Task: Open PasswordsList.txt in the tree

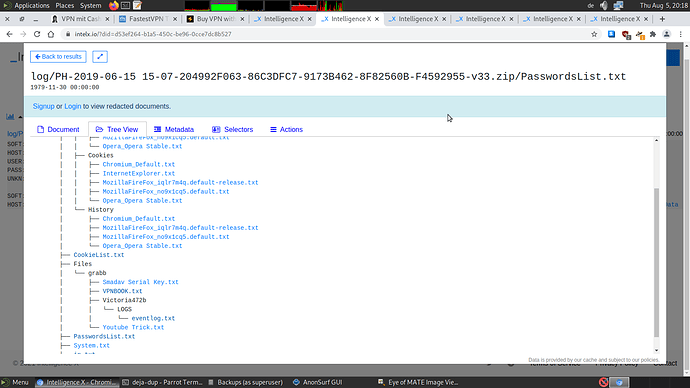Action: click(x=104, y=337)
